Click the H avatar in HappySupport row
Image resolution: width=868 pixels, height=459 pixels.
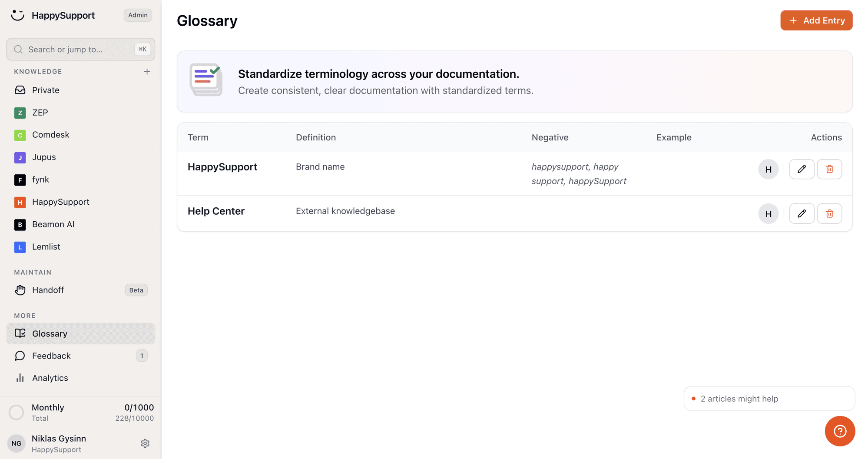coord(769,169)
